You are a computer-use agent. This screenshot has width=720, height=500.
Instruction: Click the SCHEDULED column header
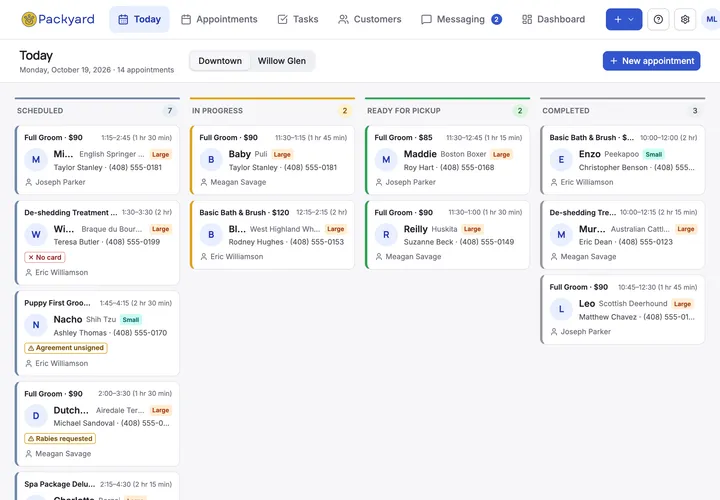tap(40, 111)
